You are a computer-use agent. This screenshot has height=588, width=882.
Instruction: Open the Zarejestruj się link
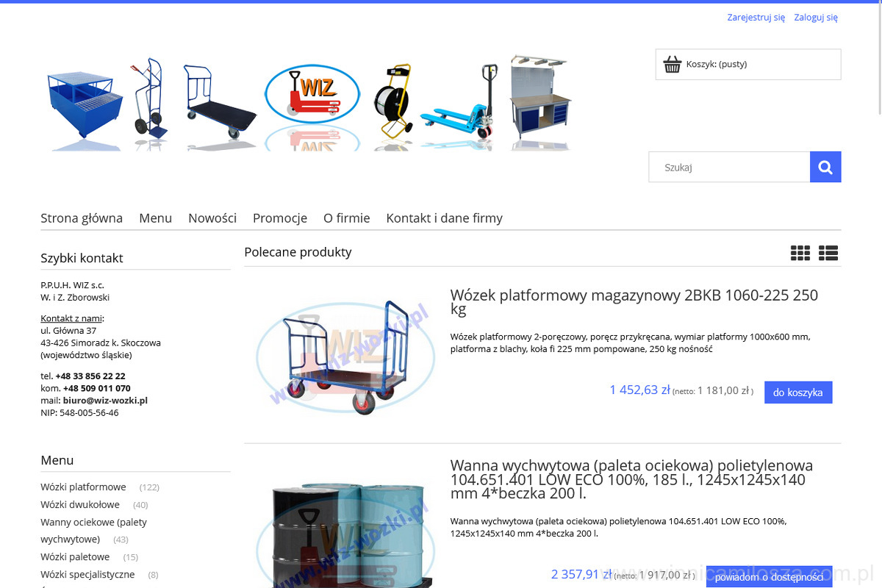tap(756, 18)
